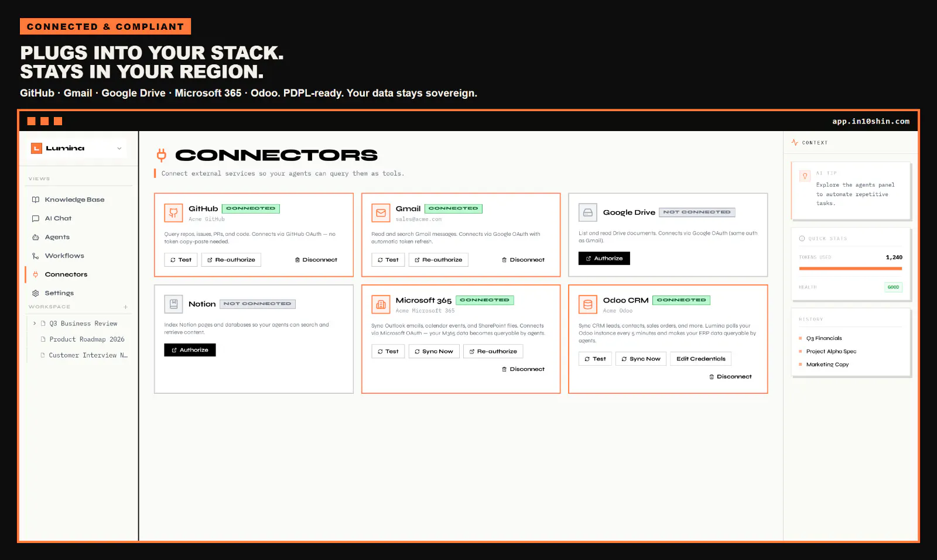937x560 pixels.
Task: Edit Odoo CRM credentials
Action: (x=701, y=359)
